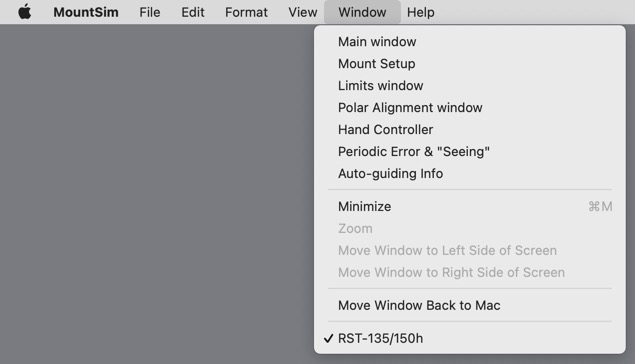635x364 pixels.
Task: Open the MountSim application menu
Action: tap(86, 12)
